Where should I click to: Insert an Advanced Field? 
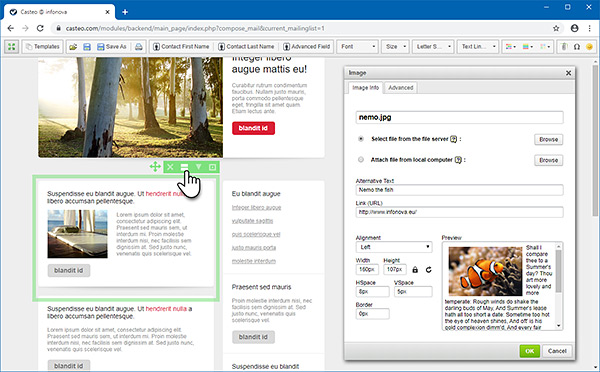307,47
